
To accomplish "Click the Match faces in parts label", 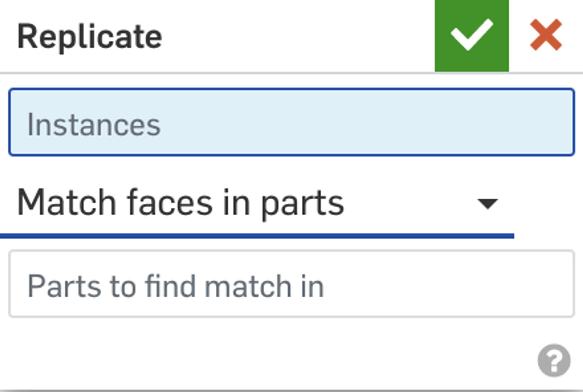I will tap(180, 203).
